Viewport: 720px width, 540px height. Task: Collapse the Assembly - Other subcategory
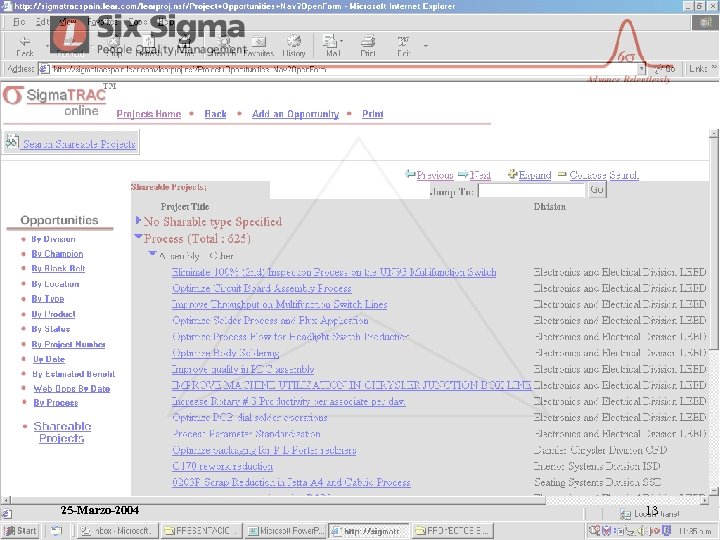(x=152, y=253)
